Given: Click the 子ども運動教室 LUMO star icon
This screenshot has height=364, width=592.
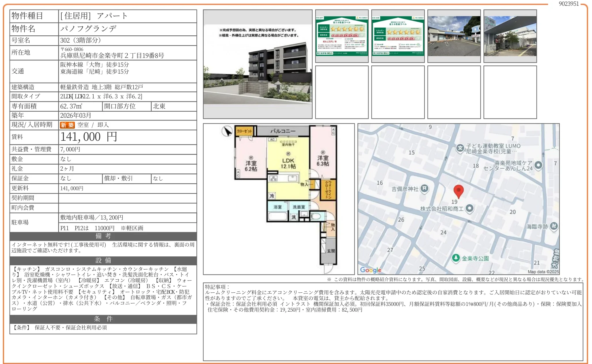Looking at the screenshot, I should (x=460, y=148).
